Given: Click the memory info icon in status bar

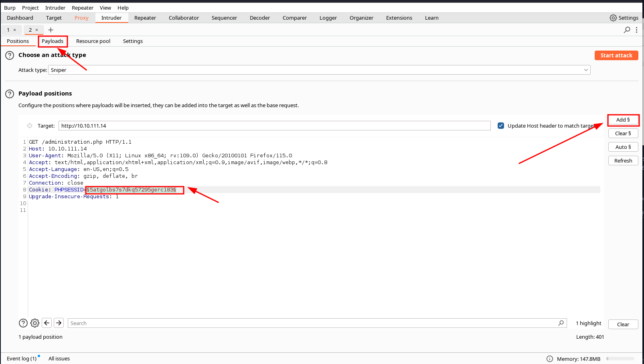Looking at the screenshot, I should coord(550,359).
